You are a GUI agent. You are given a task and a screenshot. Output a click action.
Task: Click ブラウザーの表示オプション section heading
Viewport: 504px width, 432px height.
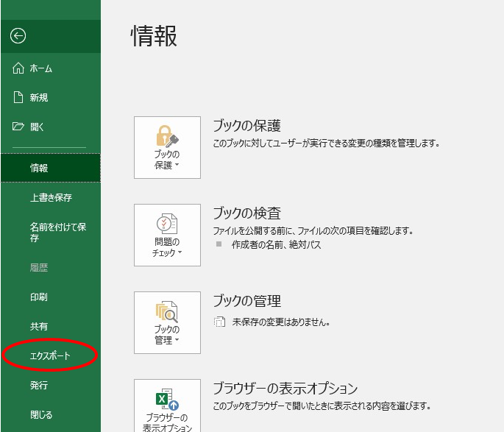[285, 389]
